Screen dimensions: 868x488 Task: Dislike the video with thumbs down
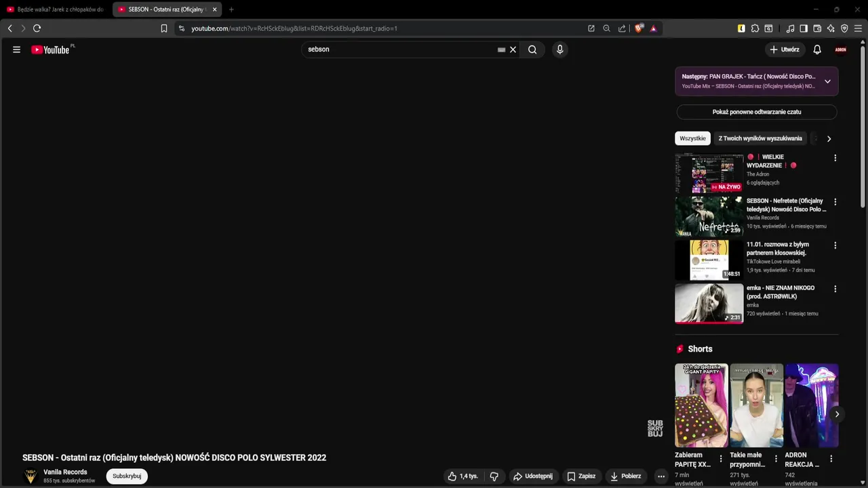pos(494,476)
